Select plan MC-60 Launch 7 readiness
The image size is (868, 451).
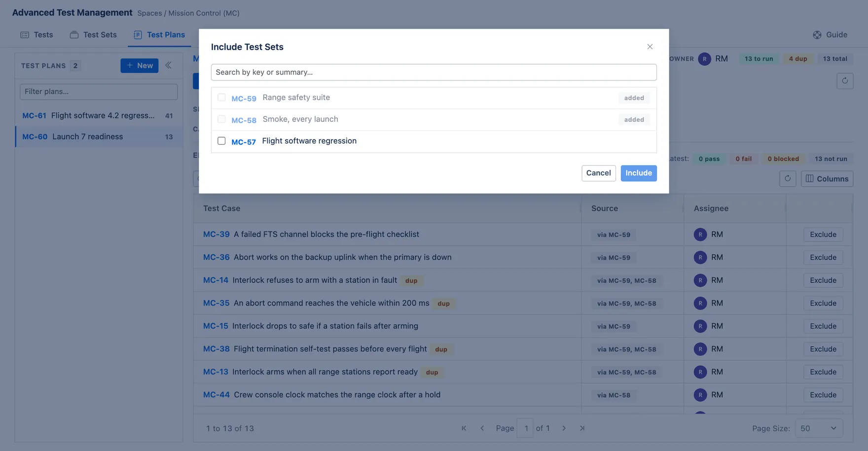click(99, 137)
